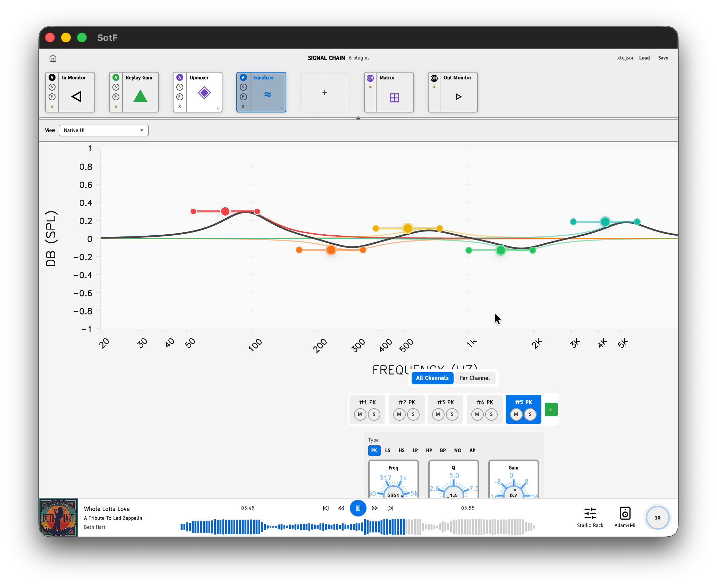
Task: Open the Matrix grid icon
Action: (395, 98)
